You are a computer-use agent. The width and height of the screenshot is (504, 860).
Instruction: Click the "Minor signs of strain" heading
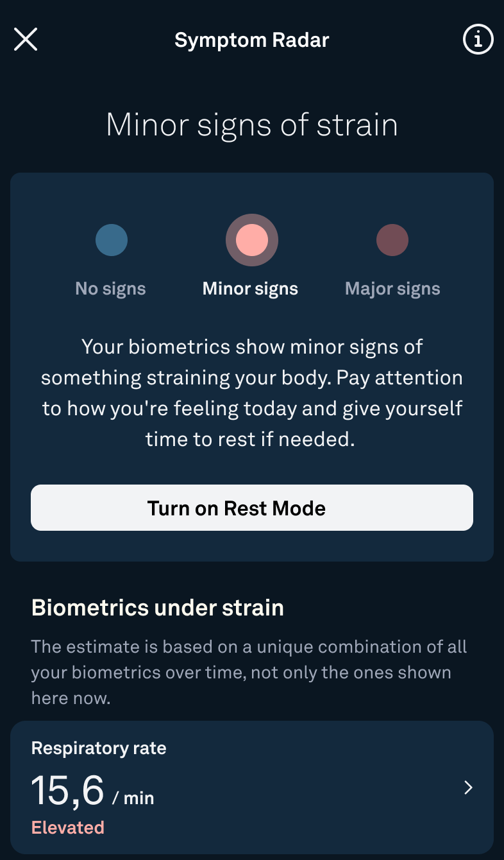[251, 125]
